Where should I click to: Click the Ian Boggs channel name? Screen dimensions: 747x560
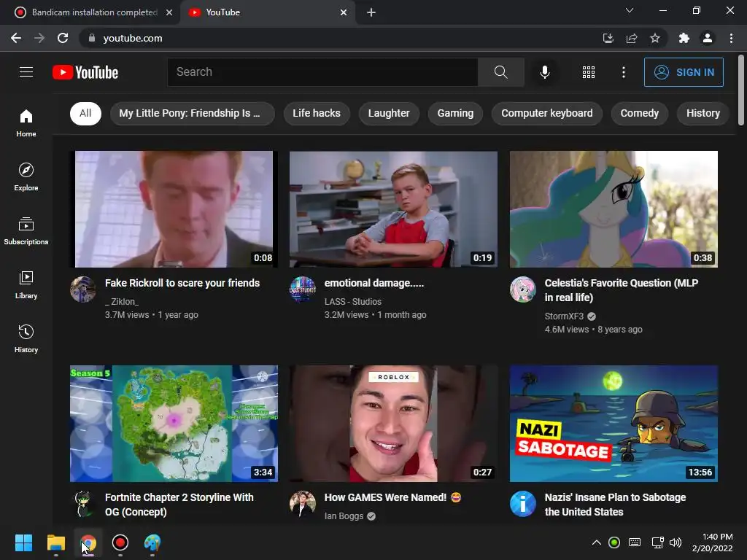point(344,516)
